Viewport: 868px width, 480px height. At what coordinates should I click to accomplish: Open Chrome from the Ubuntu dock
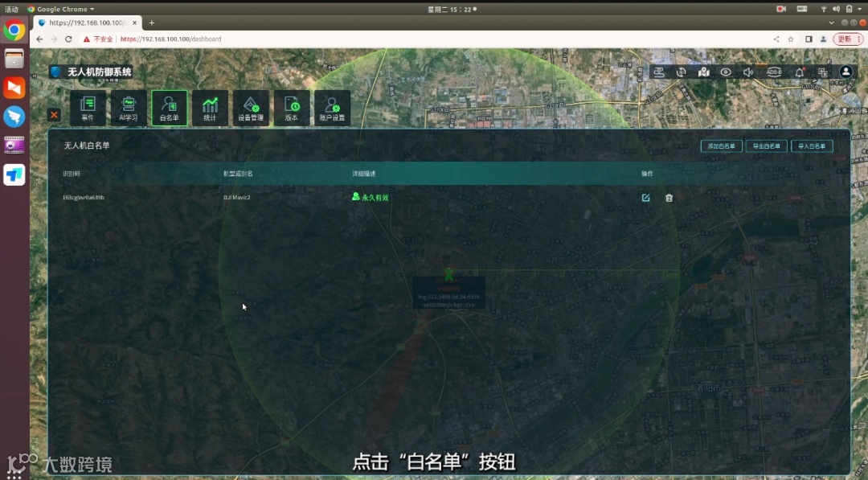coord(14,30)
